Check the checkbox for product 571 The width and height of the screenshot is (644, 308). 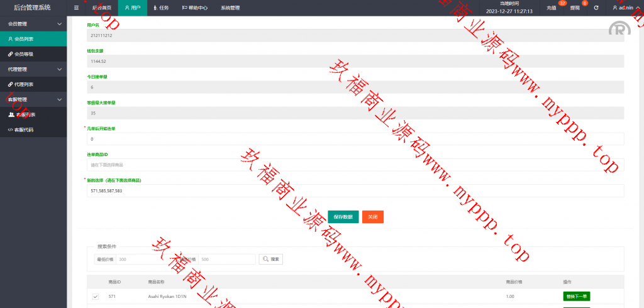(96, 296)
